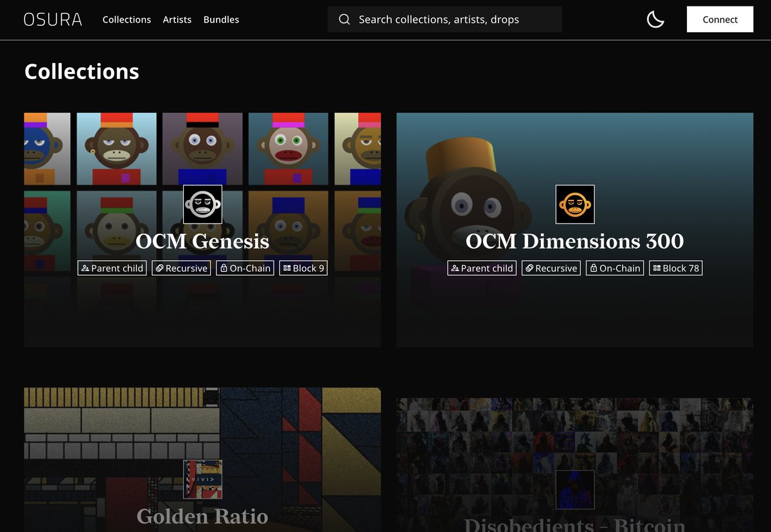771x532 pixels.
Task: Open OCM Dimensions 300 collection title
Action: [575, 242]
